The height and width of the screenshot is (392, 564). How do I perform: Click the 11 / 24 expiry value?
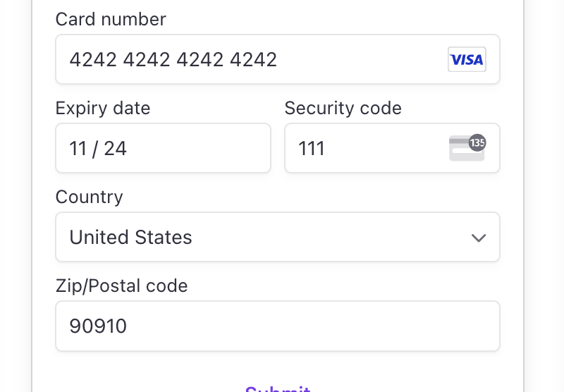[98, 148]
